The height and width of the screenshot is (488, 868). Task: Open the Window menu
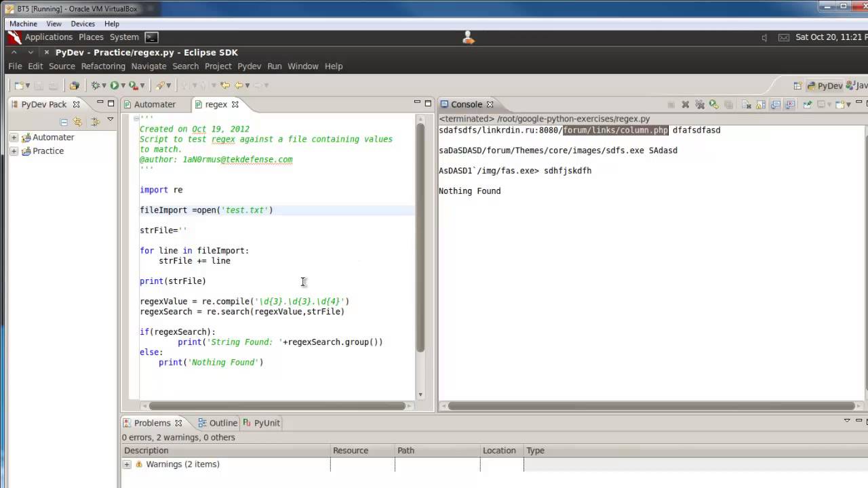(x=302, y=66)
